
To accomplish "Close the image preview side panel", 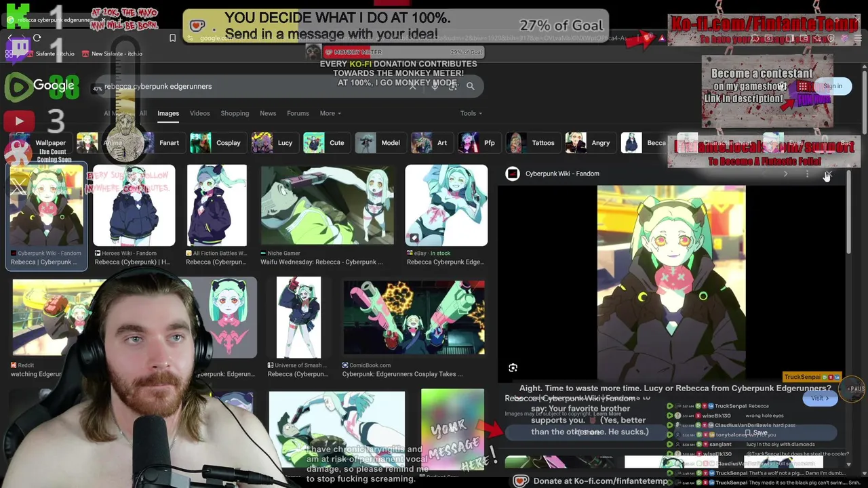I will (828, 174).
